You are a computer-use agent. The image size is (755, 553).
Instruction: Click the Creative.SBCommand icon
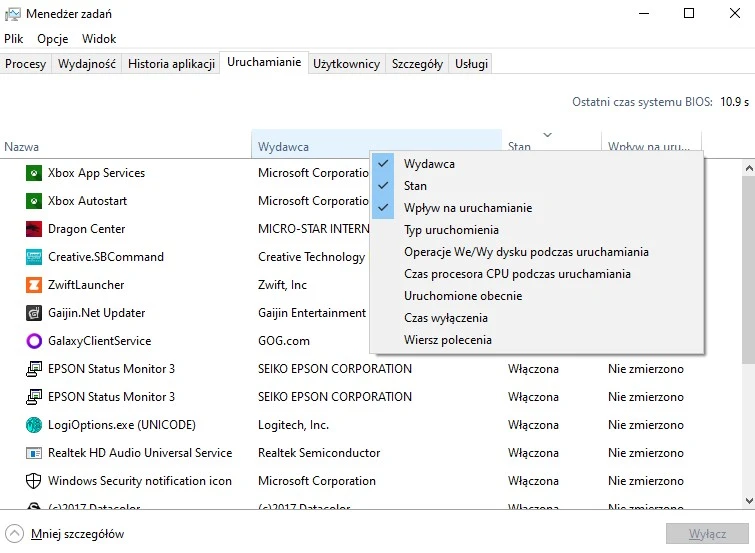tap(33, 257)
